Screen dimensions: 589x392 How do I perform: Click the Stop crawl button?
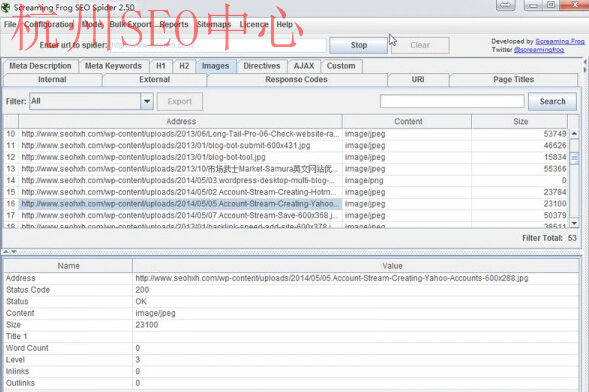pos(358,45)
